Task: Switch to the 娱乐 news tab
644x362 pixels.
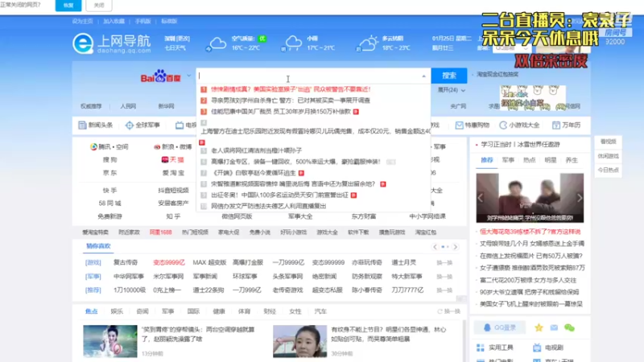Action: [x=117, y=311]
